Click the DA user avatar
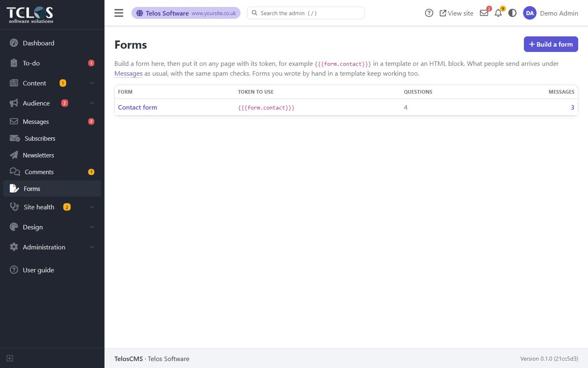This screenshot has width=588, height=368. point(530,13)
